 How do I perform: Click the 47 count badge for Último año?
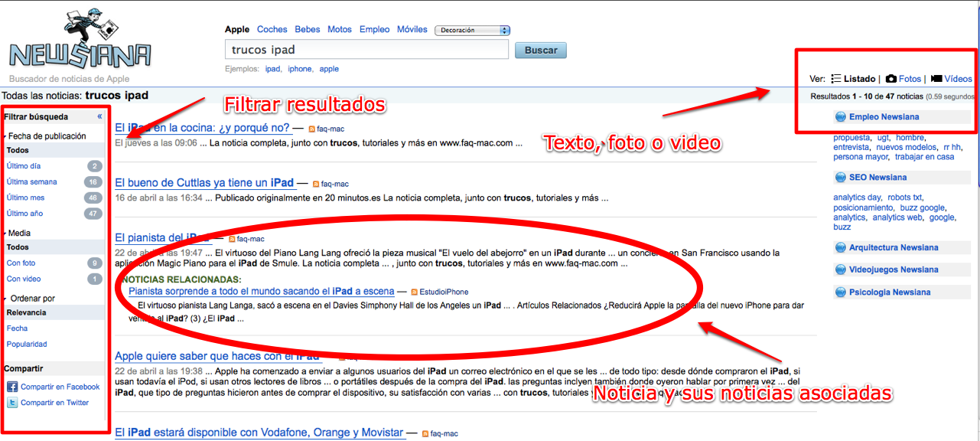(x=94, y=214)
